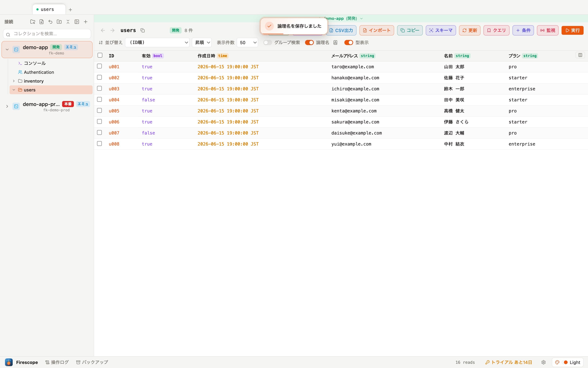Check the row u004 checkbox

pos(99,99)
